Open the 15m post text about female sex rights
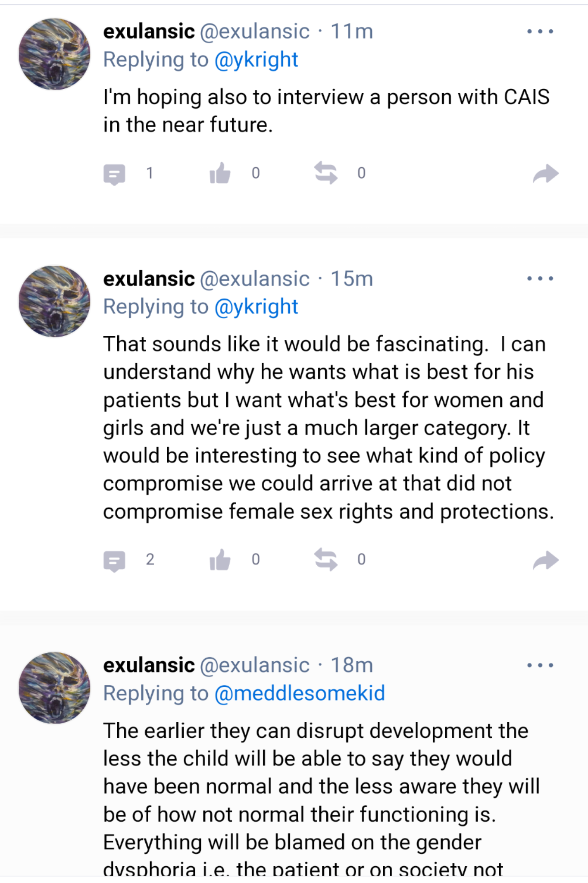This screenshot has width=588, height=883. (328, 428)
